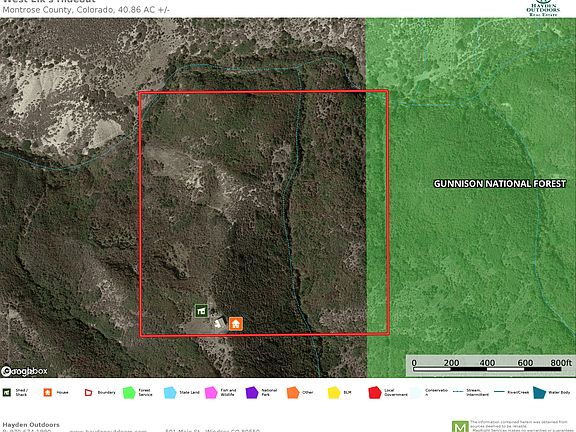Click the House icon in the legend
Viewport: 576px width, 432px height.
click(x=48, y=392)
